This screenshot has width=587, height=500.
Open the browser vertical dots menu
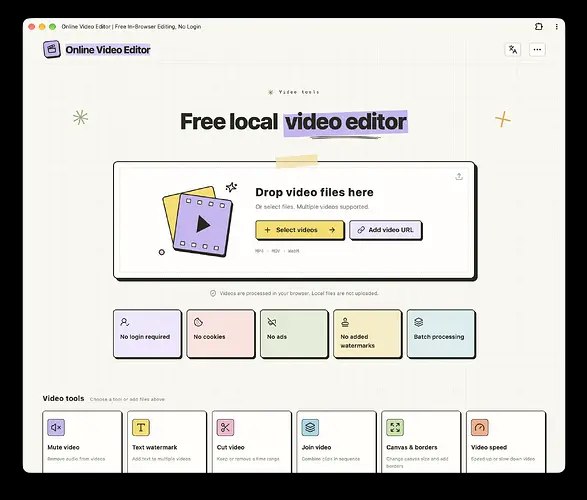[x=557, y=27]
